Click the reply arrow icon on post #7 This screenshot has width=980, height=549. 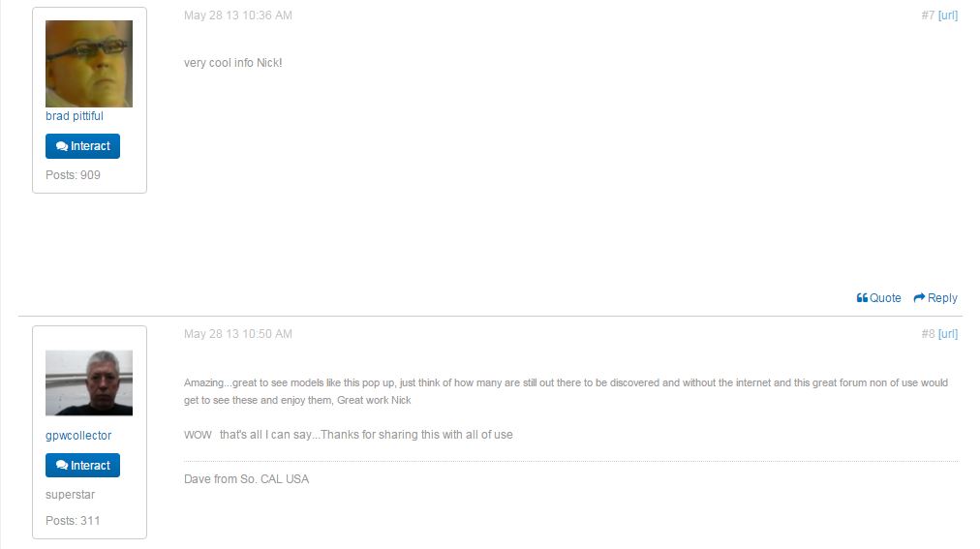pos(920,298)
